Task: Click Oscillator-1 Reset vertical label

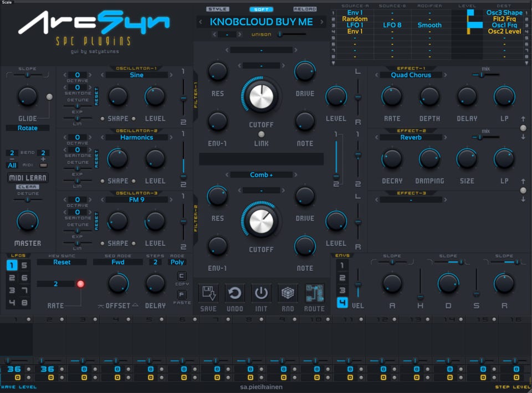Action: click(96, 96)
